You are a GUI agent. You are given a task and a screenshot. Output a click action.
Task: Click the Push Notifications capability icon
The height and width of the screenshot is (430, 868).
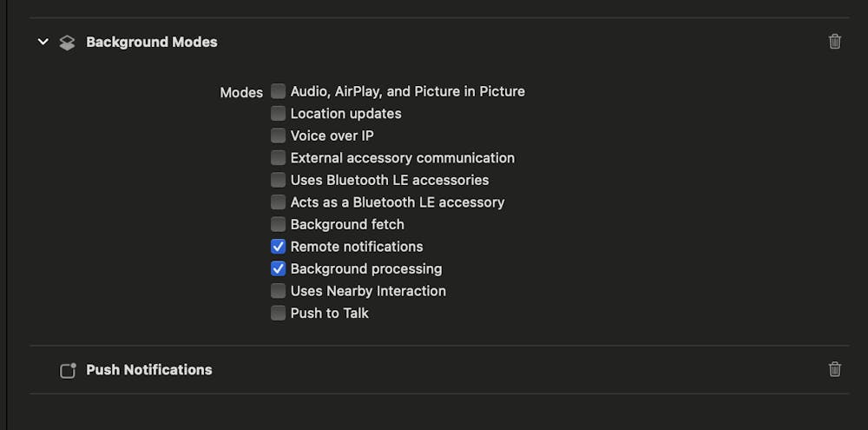pyautogui.click(x=68, y=370)
